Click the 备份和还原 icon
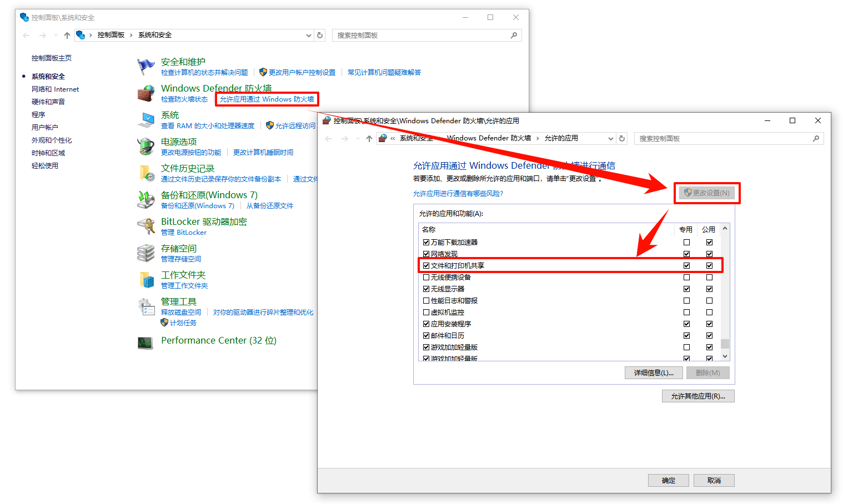The height and width of the screenshot is (504, 843). pyautogui.click(x=145, y=200)
